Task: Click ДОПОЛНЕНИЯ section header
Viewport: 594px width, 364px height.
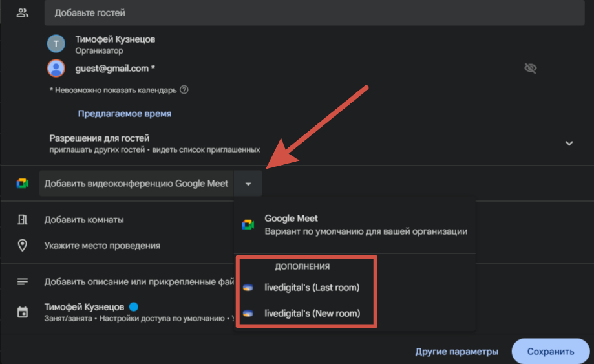Action: [302, 266]
